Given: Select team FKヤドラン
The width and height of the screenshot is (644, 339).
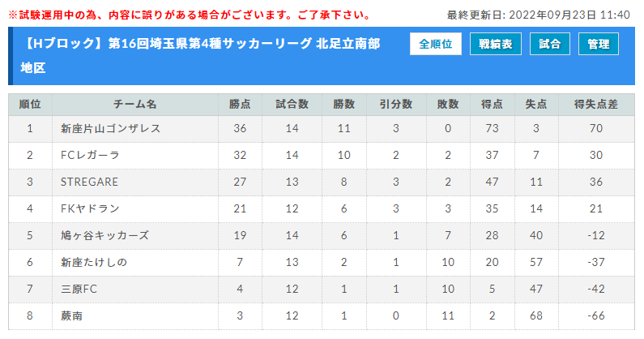Looking at the screenshot, I should tap(90, 208).
